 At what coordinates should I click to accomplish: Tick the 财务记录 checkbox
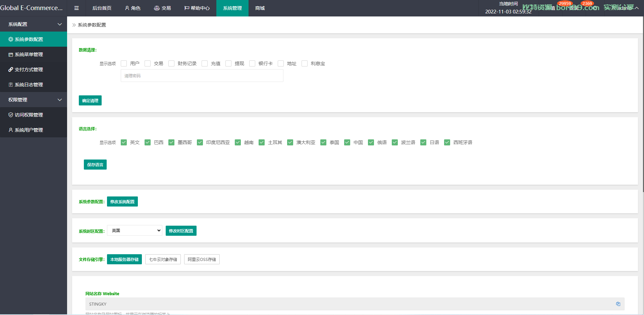171,63
